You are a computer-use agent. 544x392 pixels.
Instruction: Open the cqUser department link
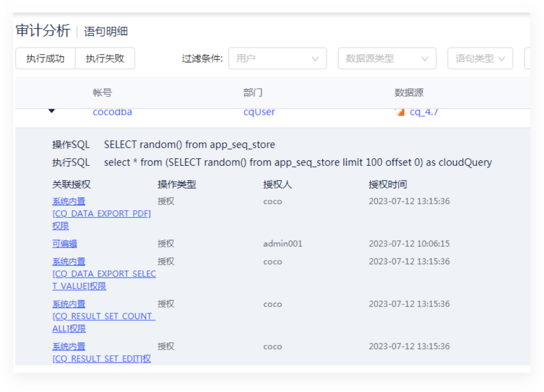pos(259,112)
